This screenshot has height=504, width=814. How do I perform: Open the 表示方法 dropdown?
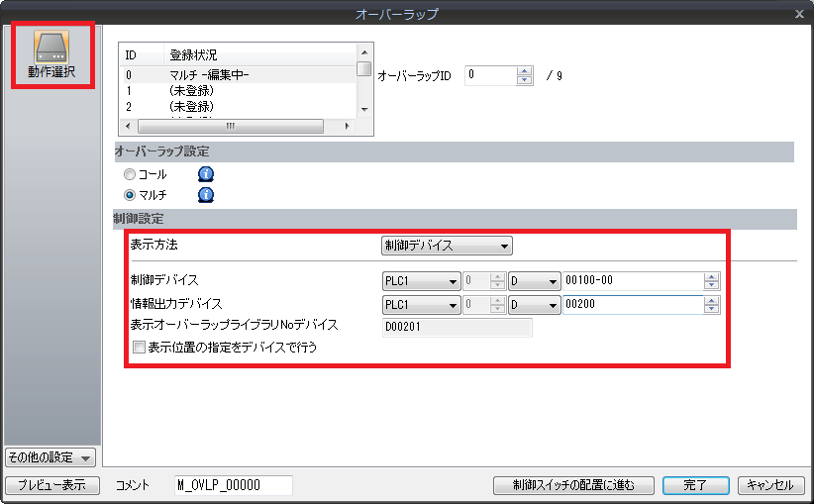pos(446,246)
